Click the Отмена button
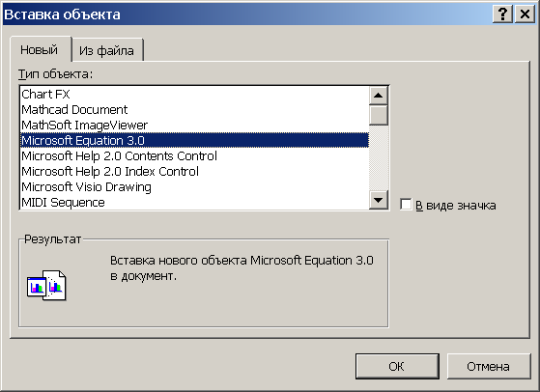This screenshot has width=540, height=392. point(489,367)
